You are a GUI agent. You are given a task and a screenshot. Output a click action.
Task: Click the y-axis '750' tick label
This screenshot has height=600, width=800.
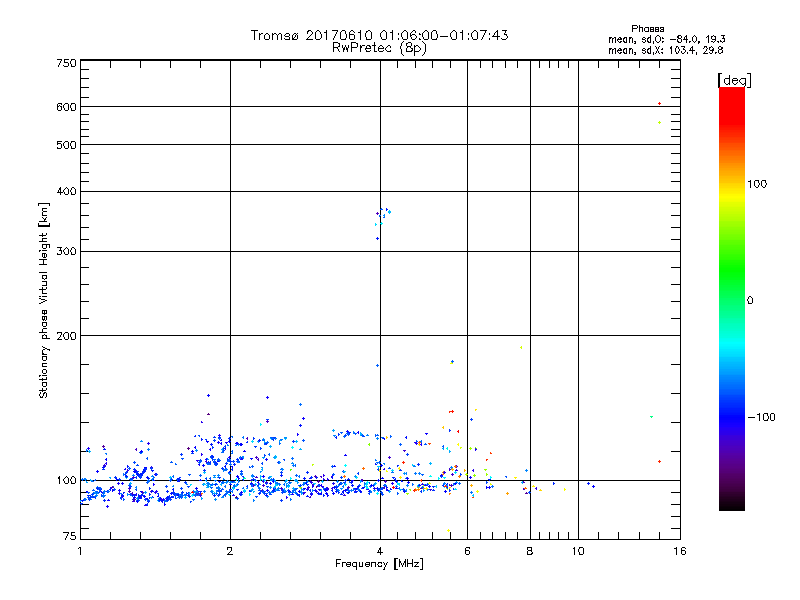click(66, 63)
